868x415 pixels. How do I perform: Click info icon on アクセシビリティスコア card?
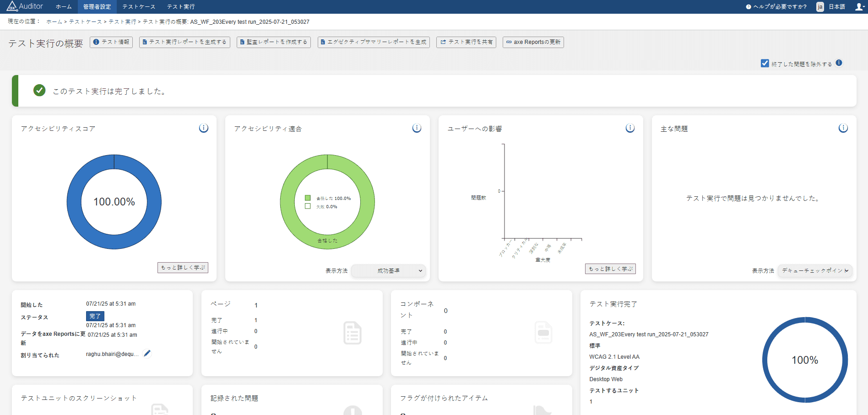pos(204,128)
